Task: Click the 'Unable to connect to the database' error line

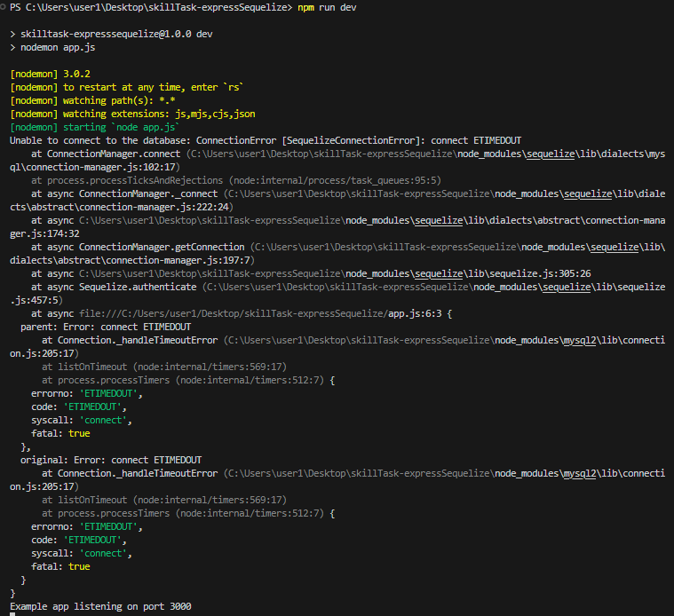Action: click(x=266, y=140)
